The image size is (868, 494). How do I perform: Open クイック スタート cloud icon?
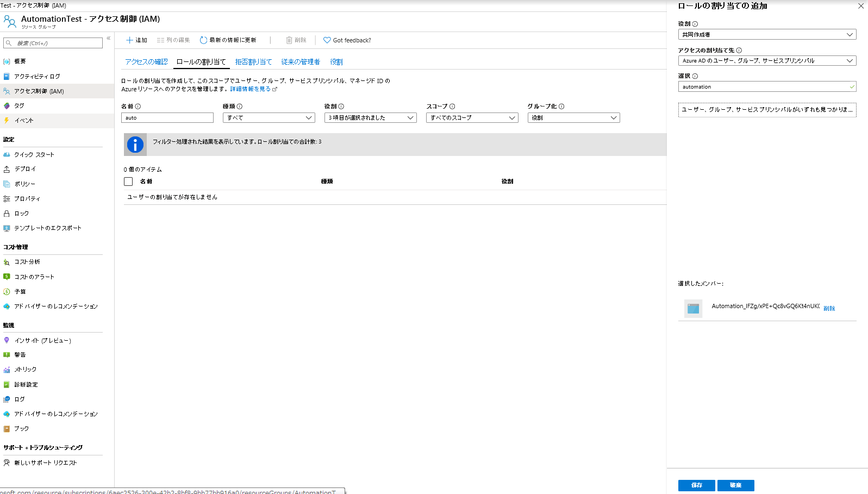pyautogui.click(x=7, y=155)
